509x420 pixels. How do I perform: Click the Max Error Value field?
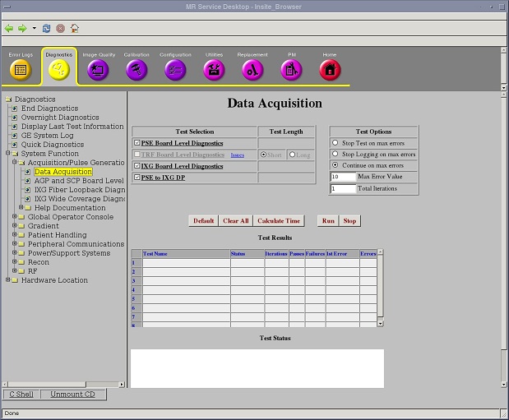pos(342,177)
